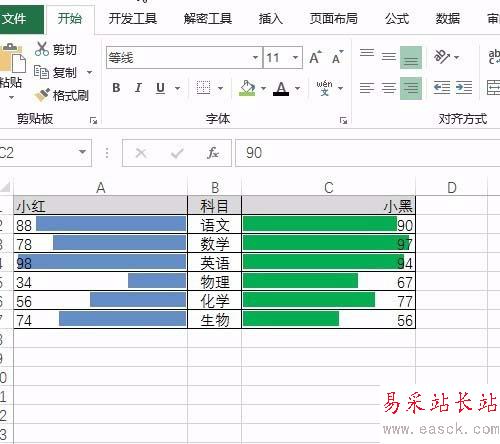Screen dimensions: 500x444
Task: Click the Paste clipboard icon
Action: (x=12, y=58)
